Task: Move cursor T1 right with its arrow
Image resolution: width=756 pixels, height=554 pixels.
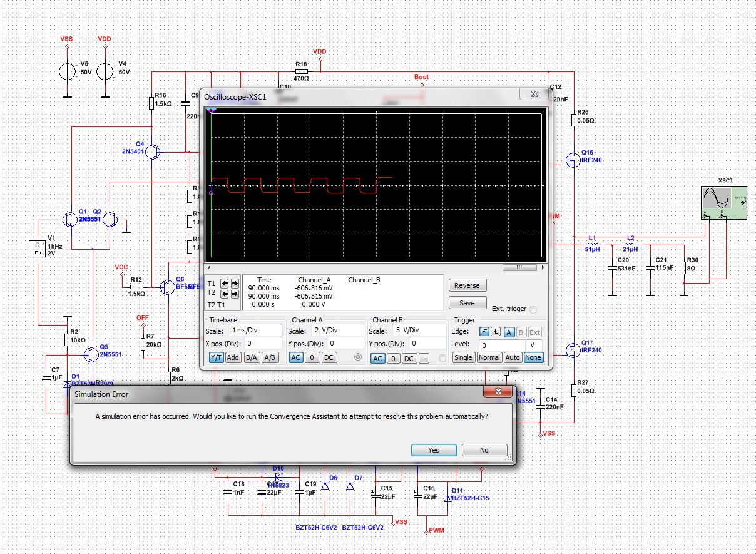Action: click(235, 283)
